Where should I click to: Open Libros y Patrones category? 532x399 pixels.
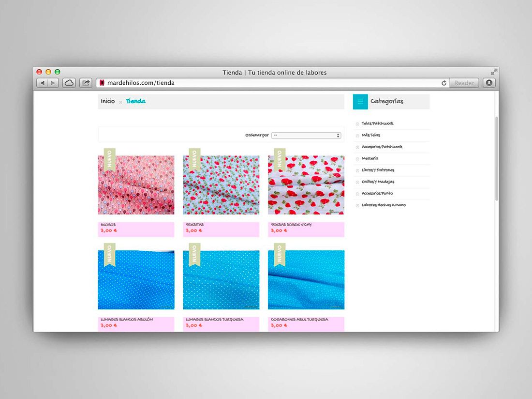pos(378,170)
